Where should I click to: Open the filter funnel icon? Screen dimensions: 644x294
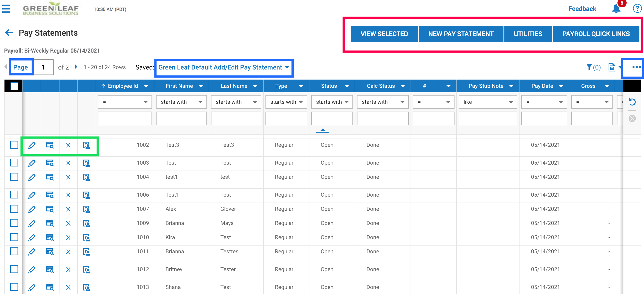(x=589, y=67)
